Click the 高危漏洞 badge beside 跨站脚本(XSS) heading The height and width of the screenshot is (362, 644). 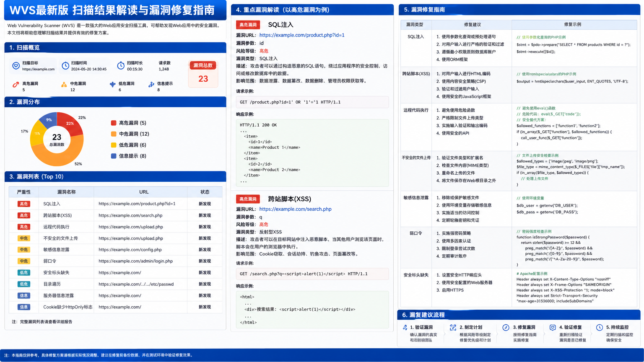click(248, 199)
